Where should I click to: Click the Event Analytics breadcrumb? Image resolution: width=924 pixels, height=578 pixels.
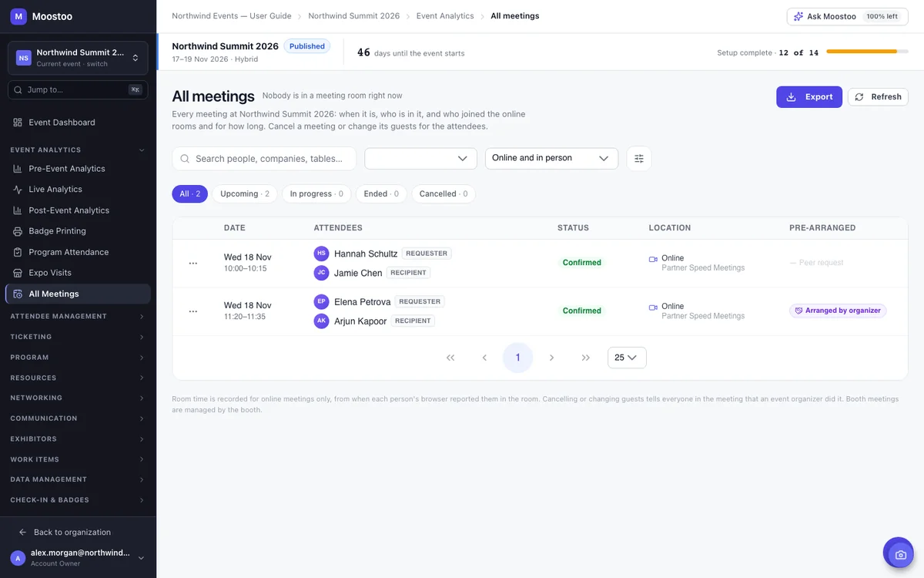coord(445,16)
